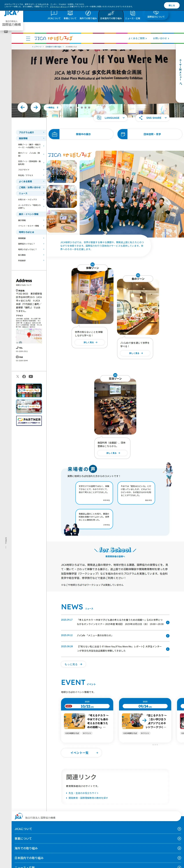Open the よくあるご質問 header link
Screen dimensions: 184x868
(137, 38)
